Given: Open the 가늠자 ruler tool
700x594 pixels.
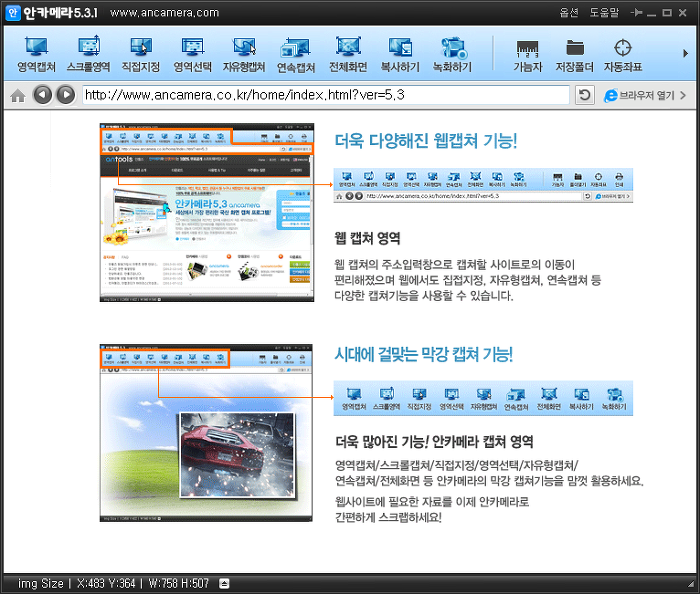Looking at the screenshot, I should point(527,56).
